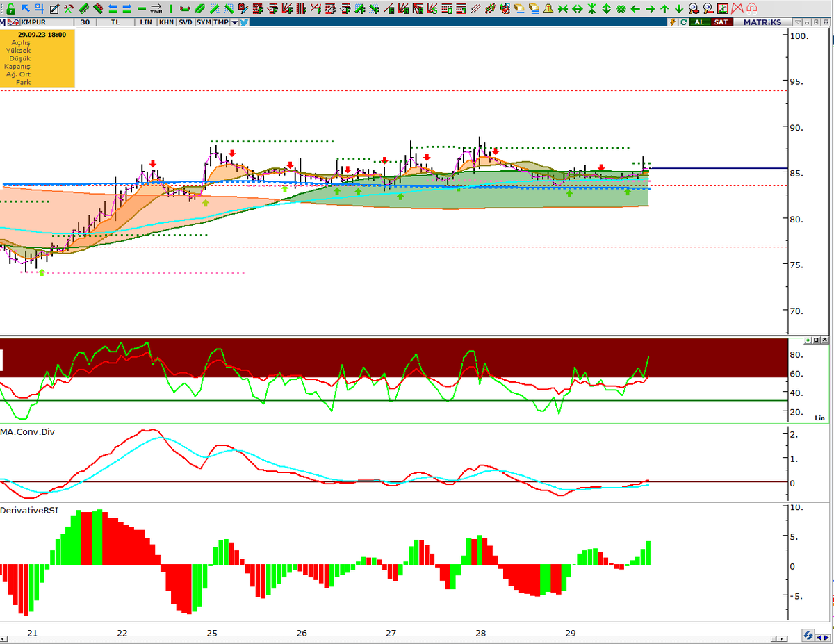The height and width of the screenshot is (644, 834).
Task: Toggle the red magnet snap icon
Action: [751, 9]
